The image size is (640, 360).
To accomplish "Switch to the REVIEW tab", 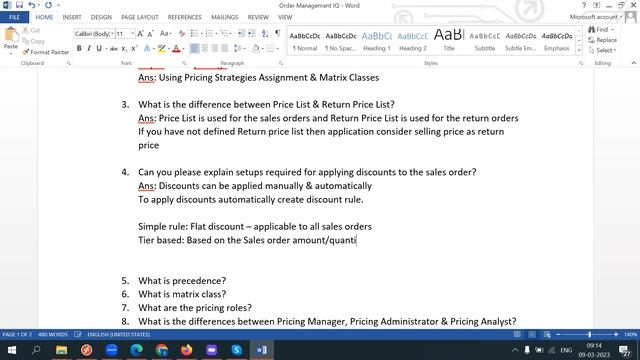I will coord(258,17).
